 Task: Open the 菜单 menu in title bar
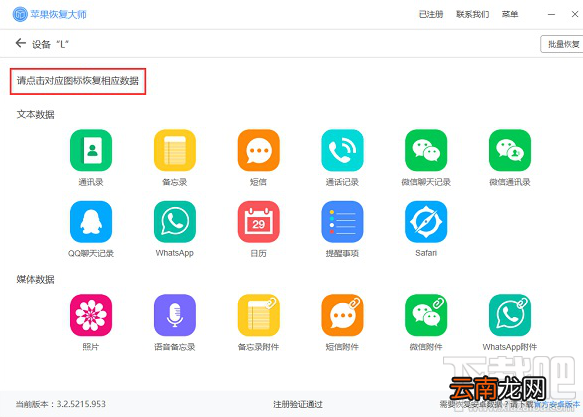click(x=510, y=14)
